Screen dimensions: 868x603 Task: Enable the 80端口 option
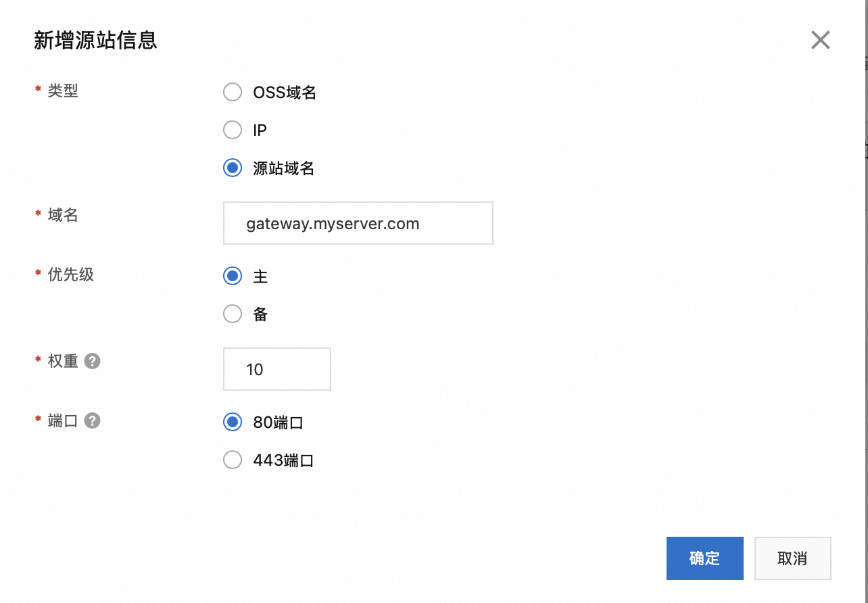[x=232, y=422]
